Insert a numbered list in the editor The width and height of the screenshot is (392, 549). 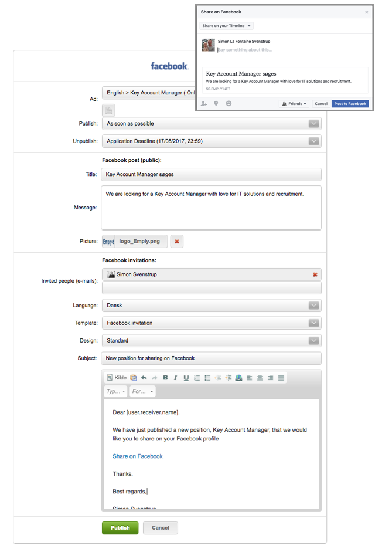tap(197, 378)
